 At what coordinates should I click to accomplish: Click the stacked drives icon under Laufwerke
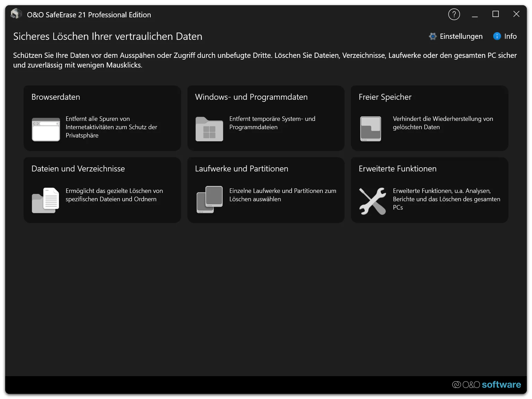210,199
